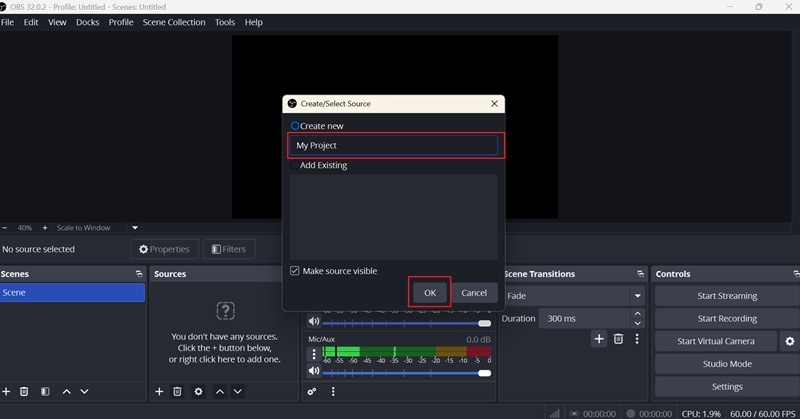
Task: Click Start Streaming button
Action: (x=727, y=296)
